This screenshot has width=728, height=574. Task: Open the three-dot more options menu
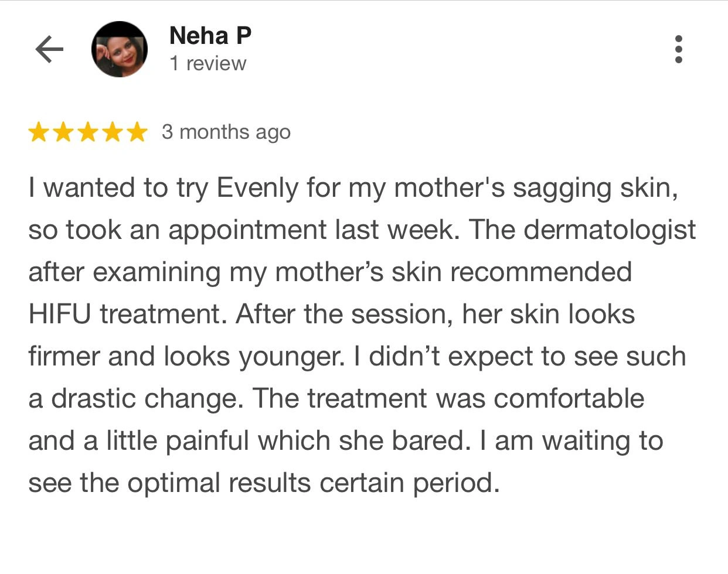point(679,49)
